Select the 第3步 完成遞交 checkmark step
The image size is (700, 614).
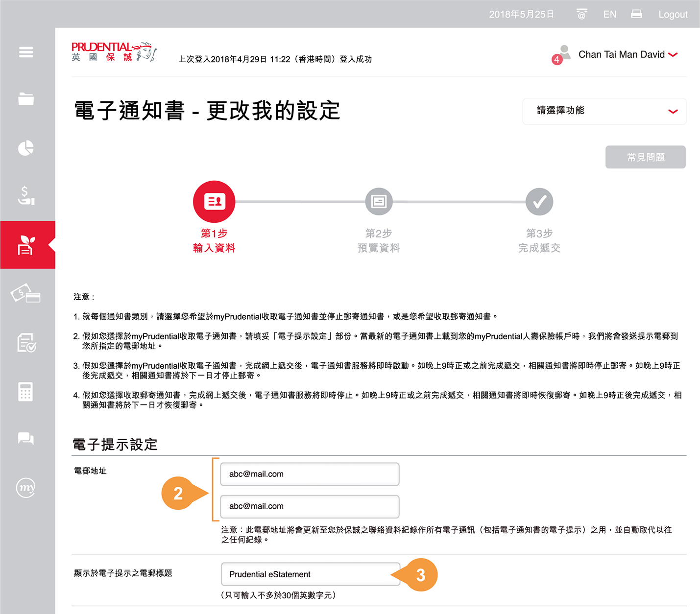(539, 202)
